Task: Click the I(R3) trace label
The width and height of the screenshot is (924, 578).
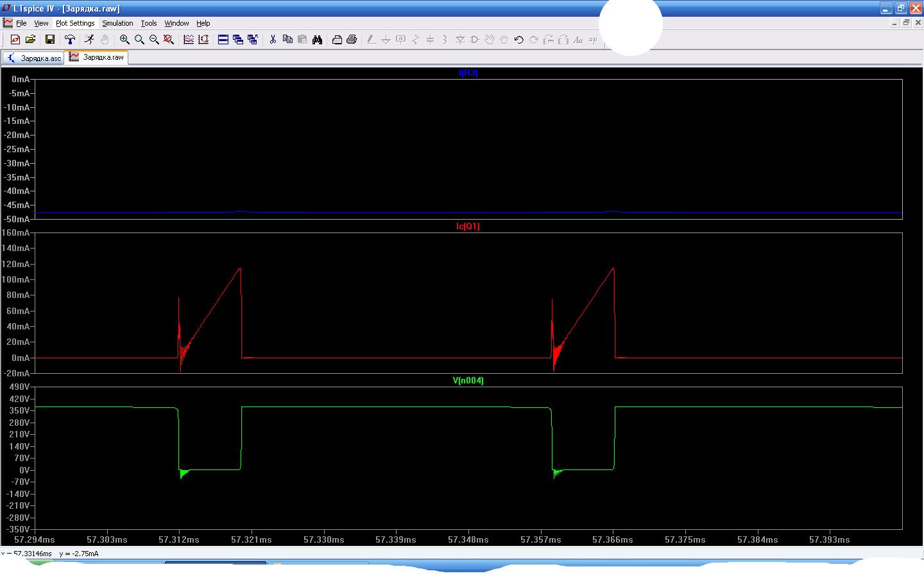Action: click(x=468, y=73)
